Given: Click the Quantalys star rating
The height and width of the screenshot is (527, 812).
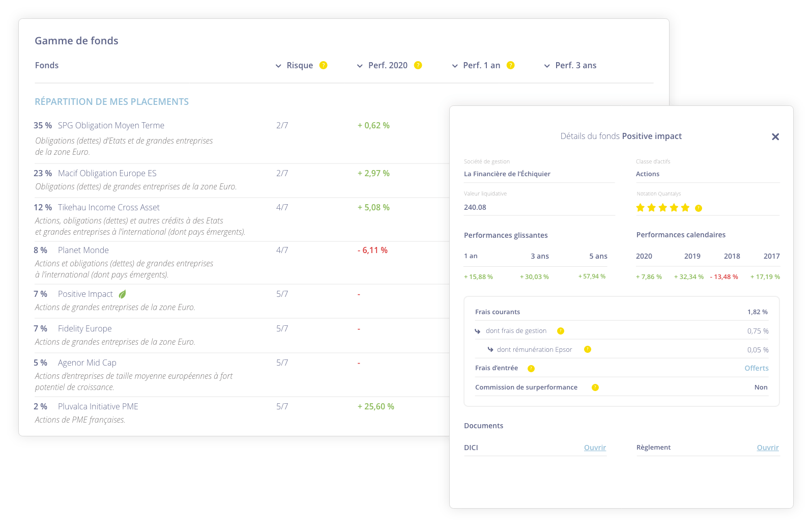Looking at the screenshot, I should coord(663,207).
